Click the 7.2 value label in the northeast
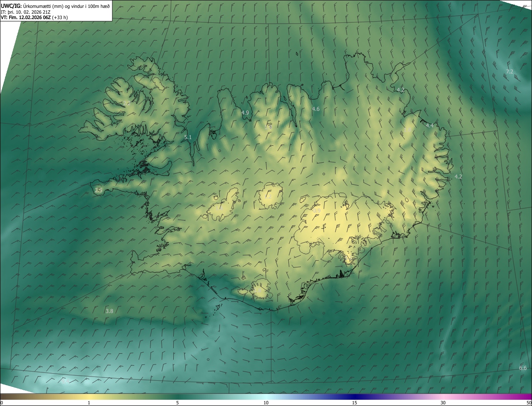532x406 pixels. [510, 72]
